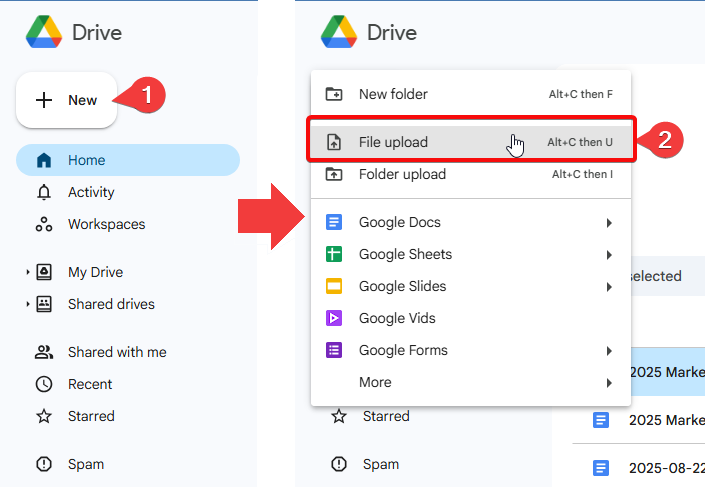
Task: Choose New folder from the menu
Action: pos(471,94)
